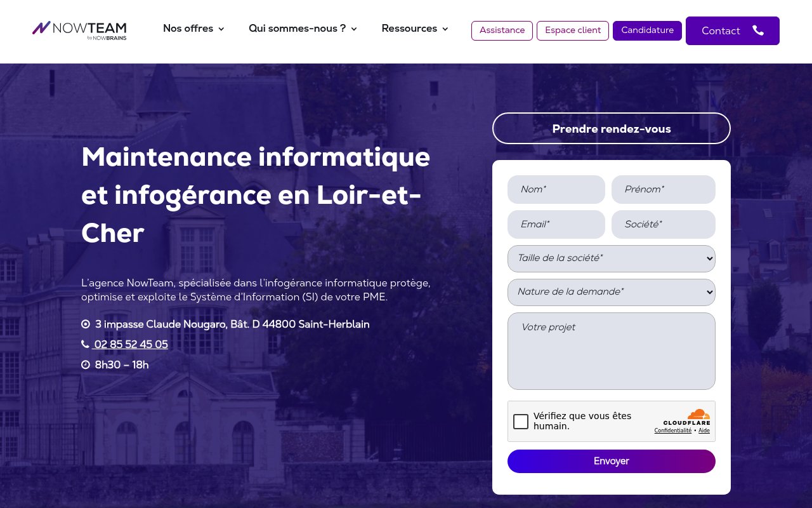This screenshot has width=812, height=508.
Task: Click the Prendre rendez-vous button
Action: 612,128
